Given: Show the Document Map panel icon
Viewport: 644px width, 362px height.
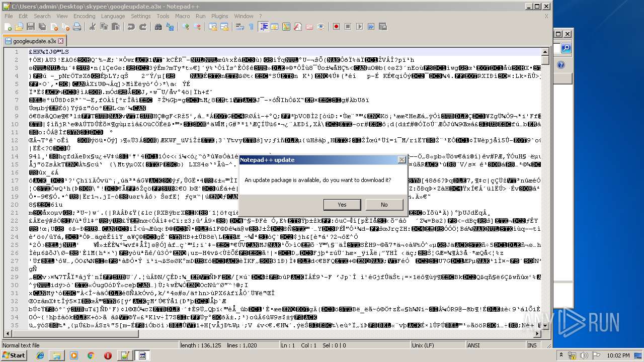Looking at the screenshot, I should point(286,27).
